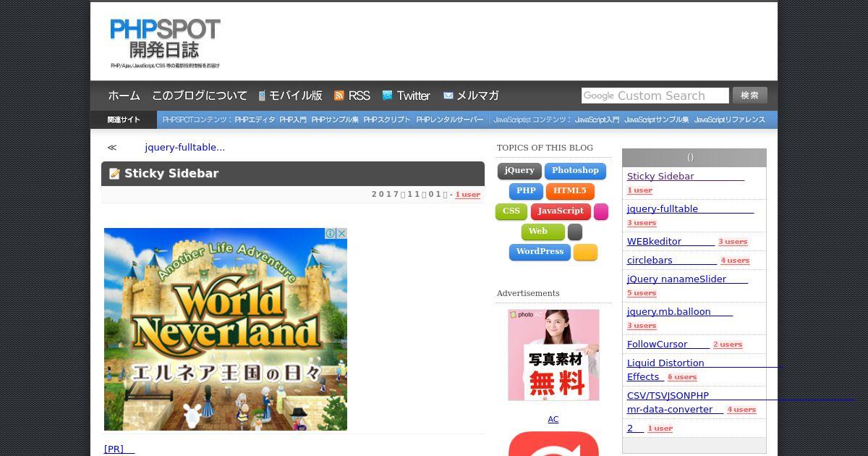Click the orange RSS feed icon
This screenshot has height=456, width=868.
pos(339,96)
